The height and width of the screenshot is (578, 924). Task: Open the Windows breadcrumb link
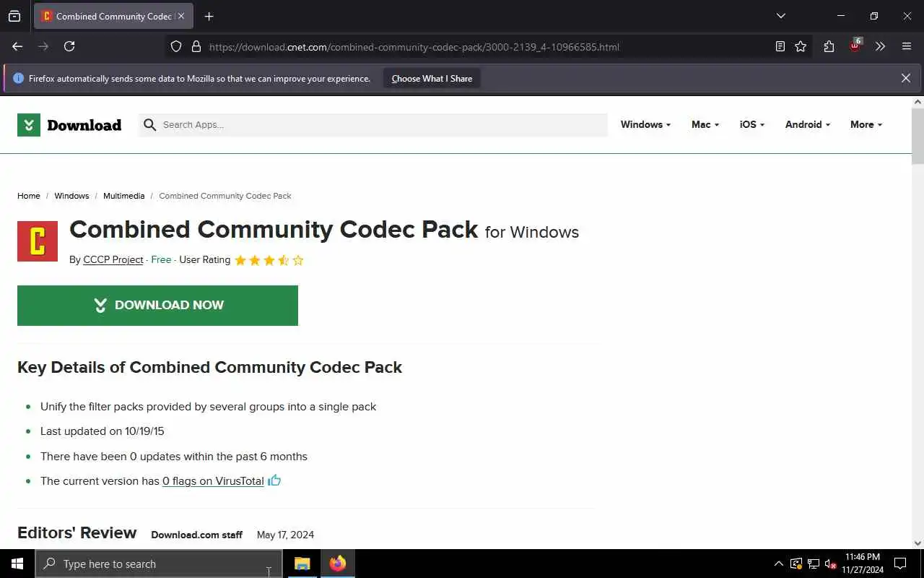click(71, 196)
